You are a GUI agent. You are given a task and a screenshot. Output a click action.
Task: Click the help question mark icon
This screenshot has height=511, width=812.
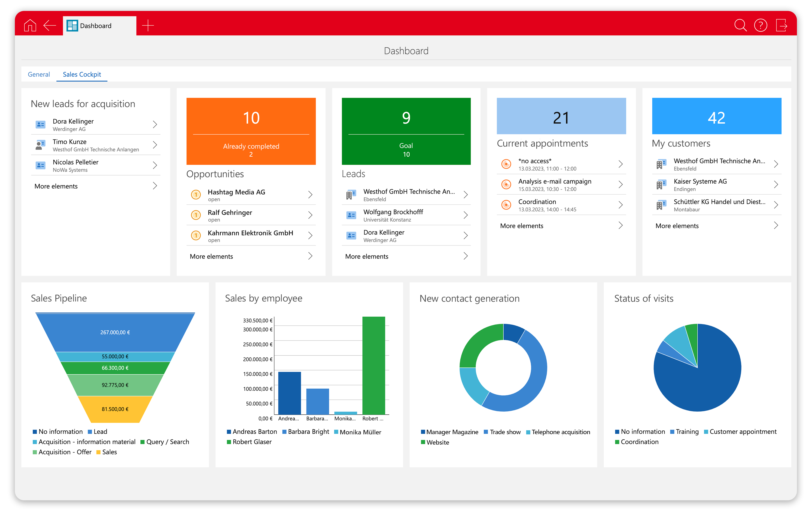coord(761,25)
